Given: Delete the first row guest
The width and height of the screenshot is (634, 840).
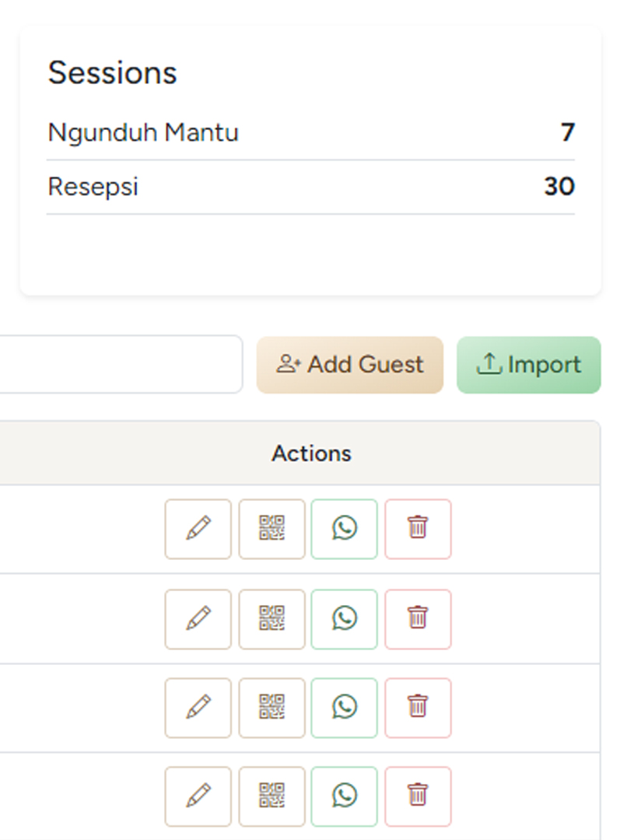Looking at the screenshot, I should tap(418, 529).
